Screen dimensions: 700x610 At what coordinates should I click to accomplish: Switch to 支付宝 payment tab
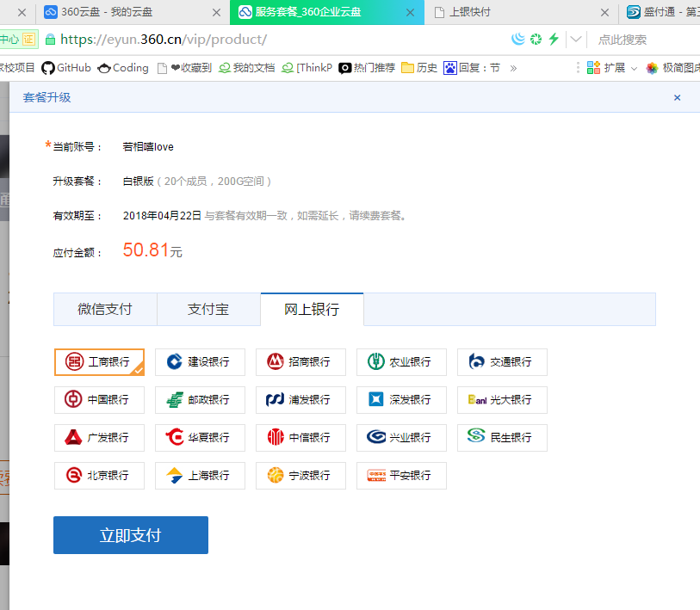208,309
